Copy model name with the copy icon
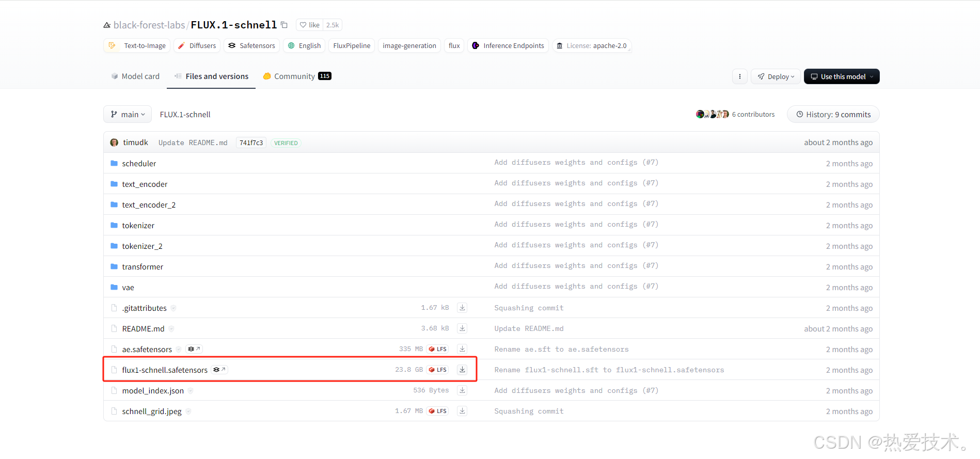This screenshot has width=980, height=459. (x=284, y=25)
